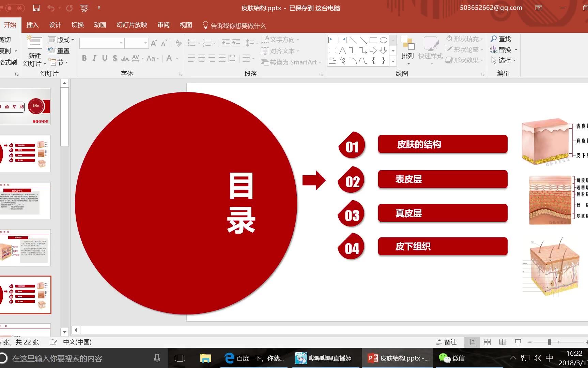Toggle Underline formatting
The height and width of the screenshot is (368, 588).
pos(105,58)
